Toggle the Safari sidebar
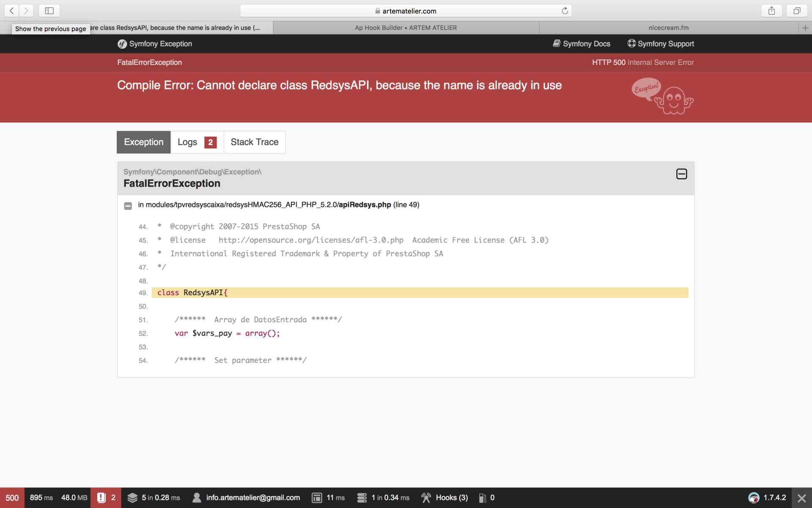Image resolution: width=812 pixels, height=508 pixels. click(x=49, y=11)
